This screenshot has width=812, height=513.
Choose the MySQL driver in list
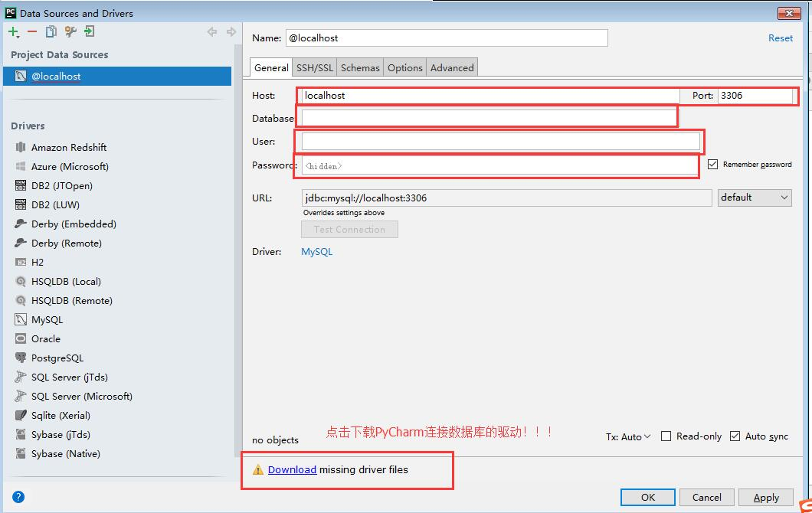pyautogui.click(x=47, y=320)
